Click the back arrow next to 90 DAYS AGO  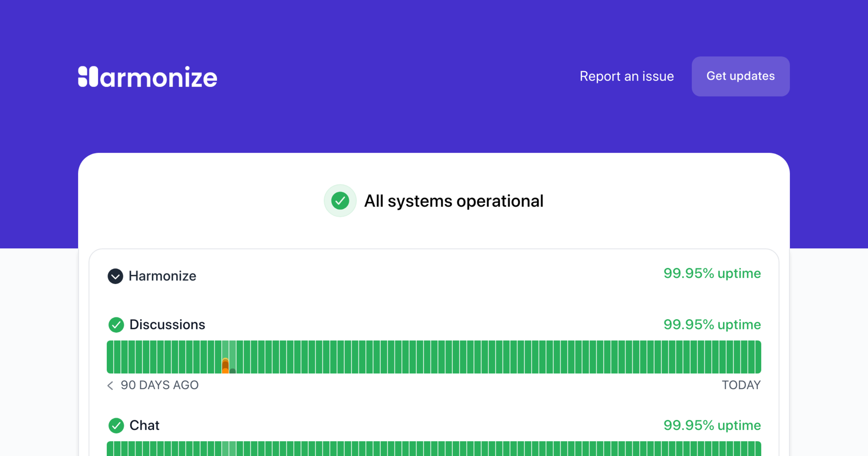[x=110, y=385]
